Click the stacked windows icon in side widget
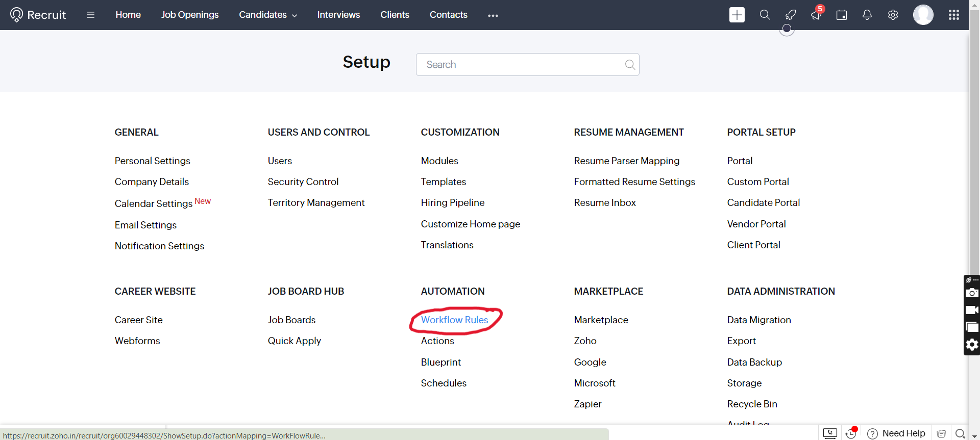Screen dimensions: 980x440 tap(972, 327)
